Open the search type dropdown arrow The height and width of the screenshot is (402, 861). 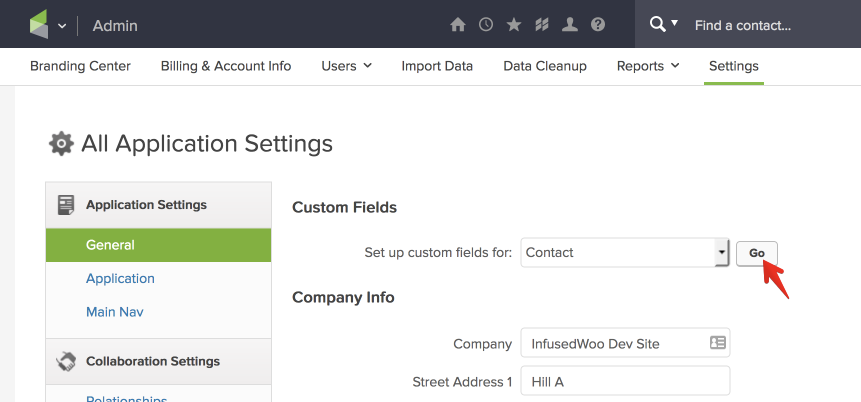(674, 23)
